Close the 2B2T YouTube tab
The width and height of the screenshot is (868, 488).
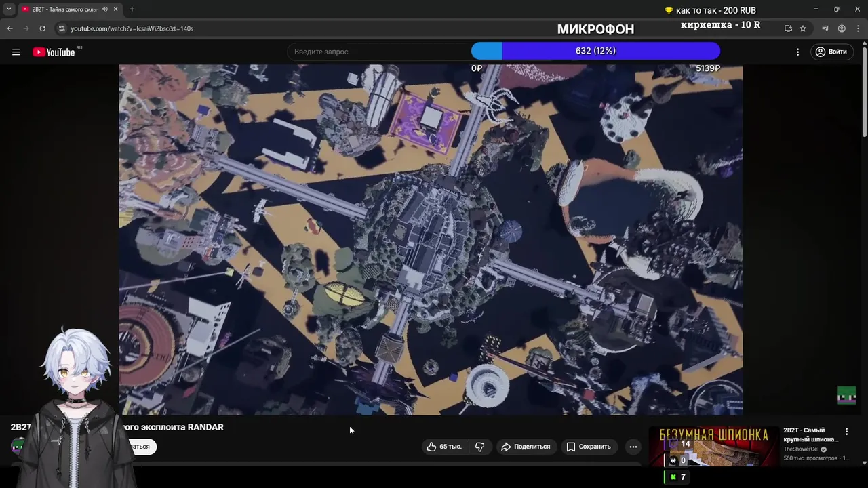coord(116,9)
